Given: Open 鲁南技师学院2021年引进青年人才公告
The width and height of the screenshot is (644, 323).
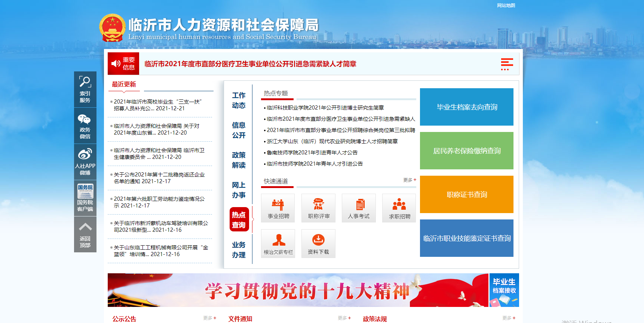Looking at the screenshot, I should pos(312,153).
